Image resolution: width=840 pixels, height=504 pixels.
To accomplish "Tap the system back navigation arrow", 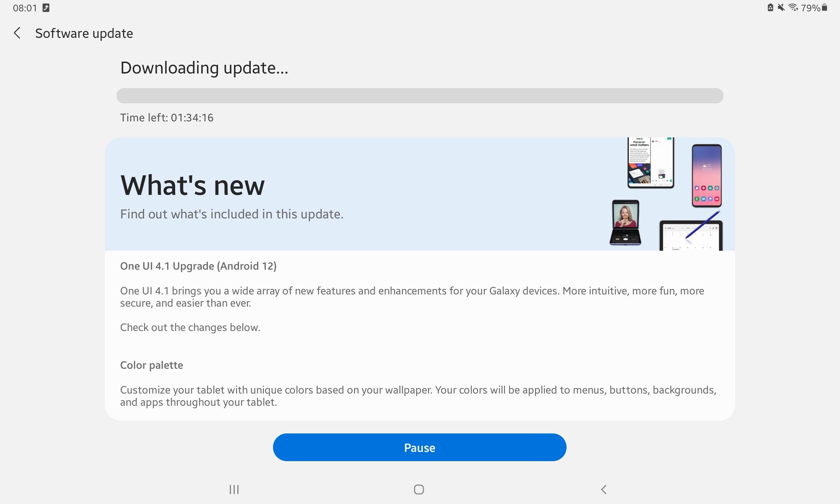I will tap(604, 489).
